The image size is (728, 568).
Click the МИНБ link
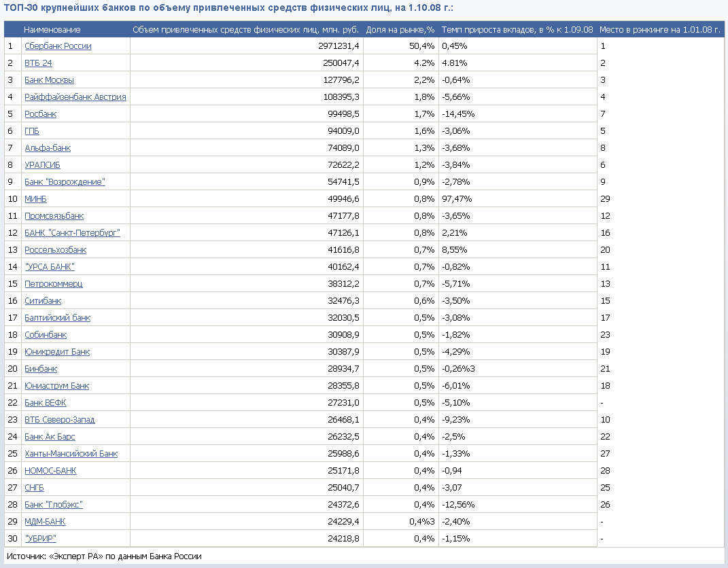(36, 198)
